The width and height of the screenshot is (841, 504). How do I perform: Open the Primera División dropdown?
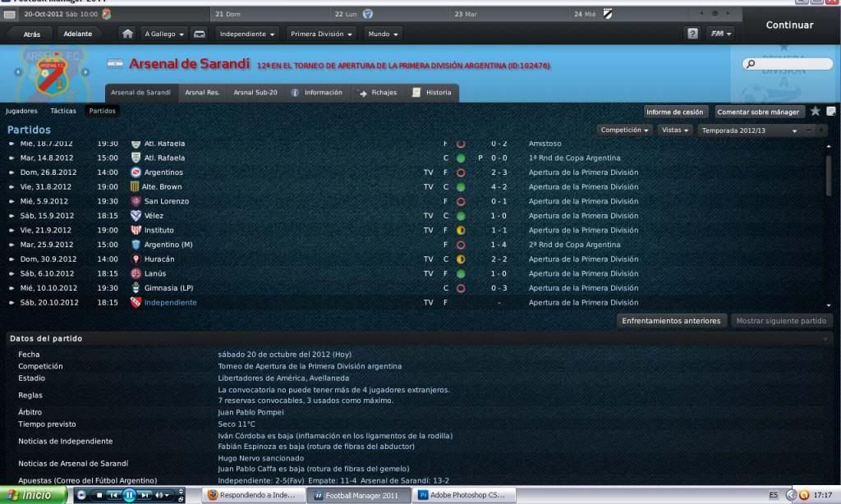[x=321, y=34]
